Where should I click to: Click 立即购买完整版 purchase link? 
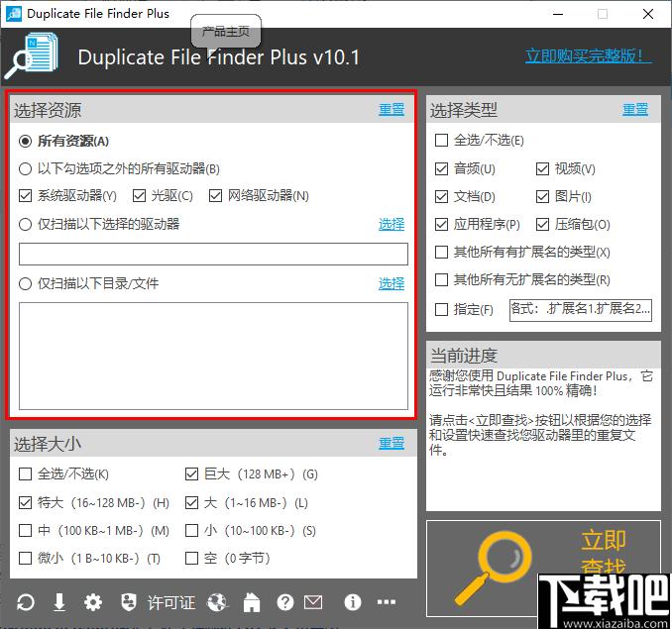(x=589, y=55)
